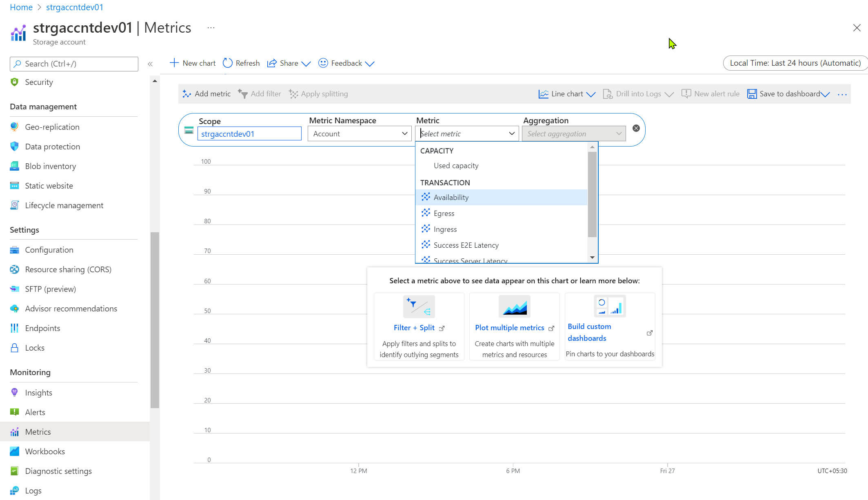868x500 pixels.
Task: Click the metric list scrollbar down arrow
Action: coord(592,258)
